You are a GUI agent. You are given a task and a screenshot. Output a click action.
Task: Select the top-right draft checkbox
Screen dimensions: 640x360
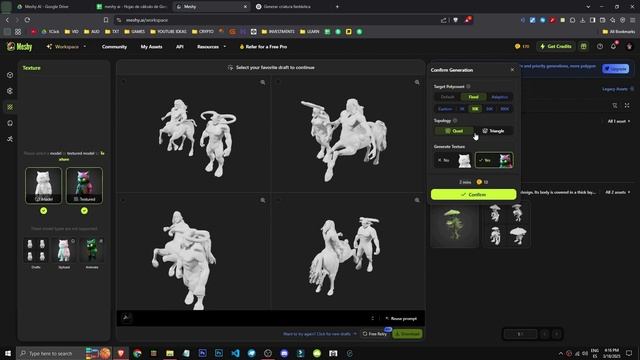coord(278,82)
